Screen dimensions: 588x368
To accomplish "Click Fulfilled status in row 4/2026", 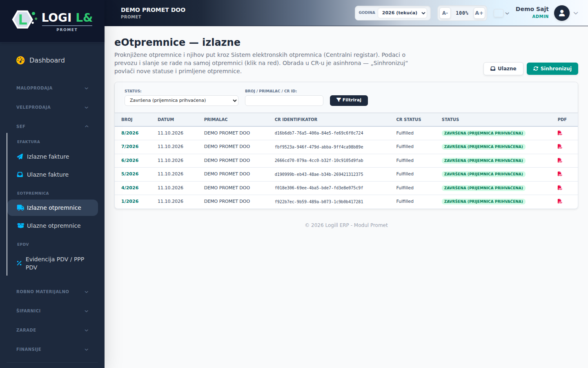I will (x=405, y=188).
